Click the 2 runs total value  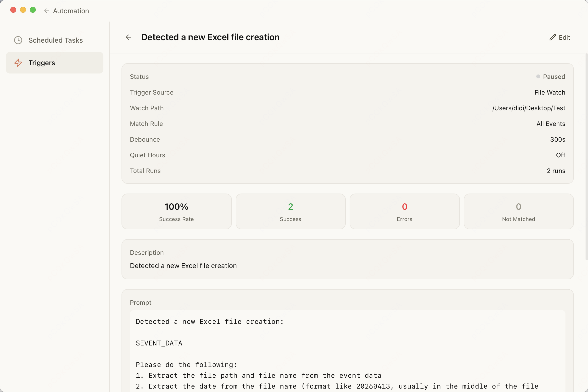(556, 171)
